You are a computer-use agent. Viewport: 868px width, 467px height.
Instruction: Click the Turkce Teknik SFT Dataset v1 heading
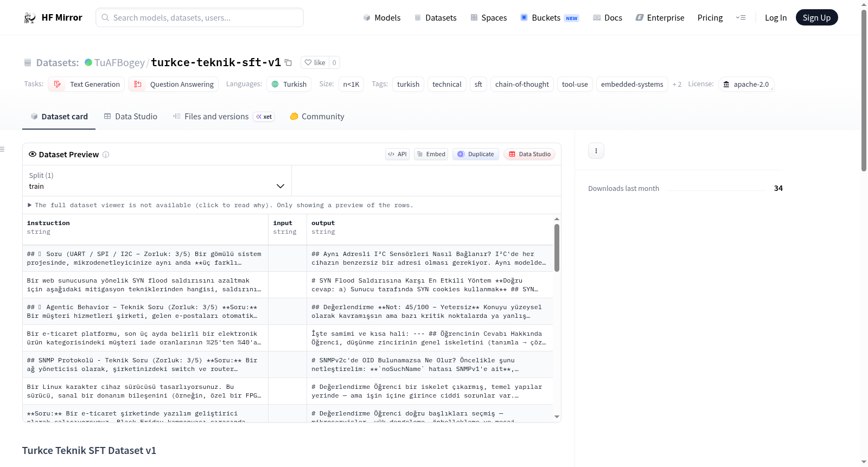tap(89, 451)
